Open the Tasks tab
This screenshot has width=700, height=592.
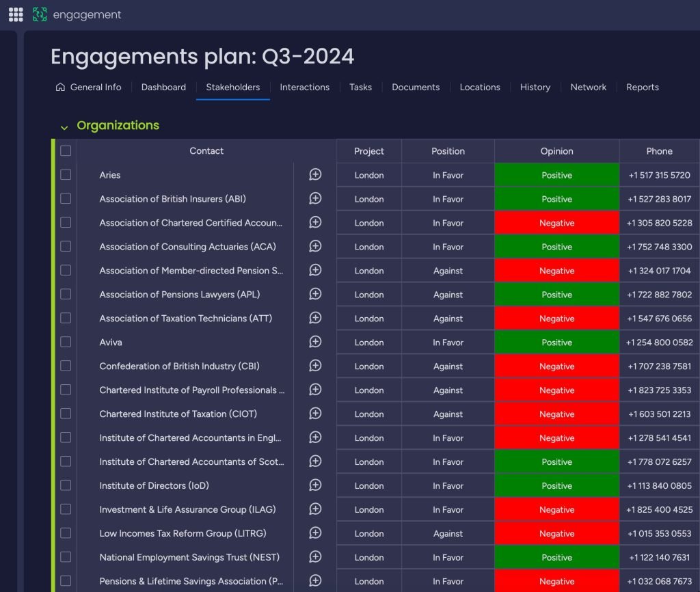(x=360, y=87)
